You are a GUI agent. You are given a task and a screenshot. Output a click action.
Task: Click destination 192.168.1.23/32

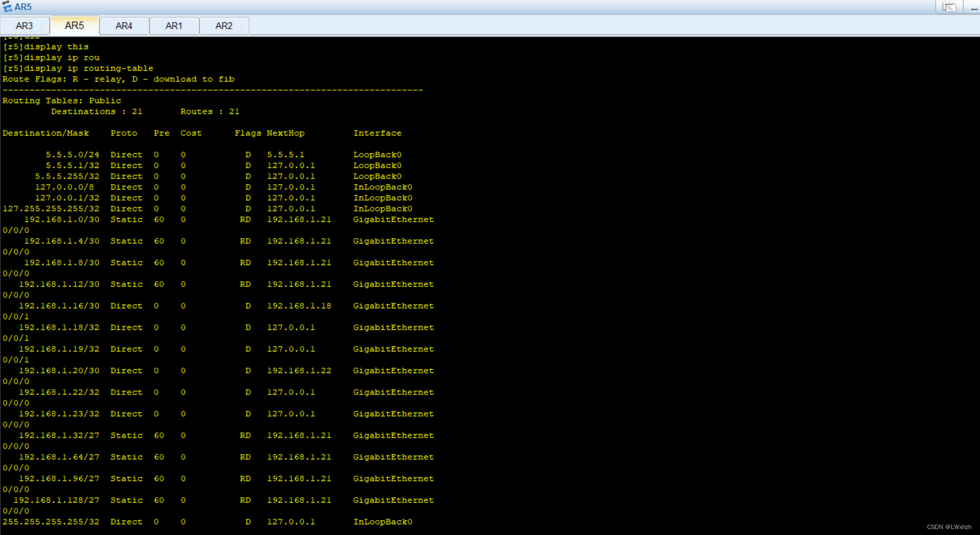pyautogui.click(x=59, y=414)
